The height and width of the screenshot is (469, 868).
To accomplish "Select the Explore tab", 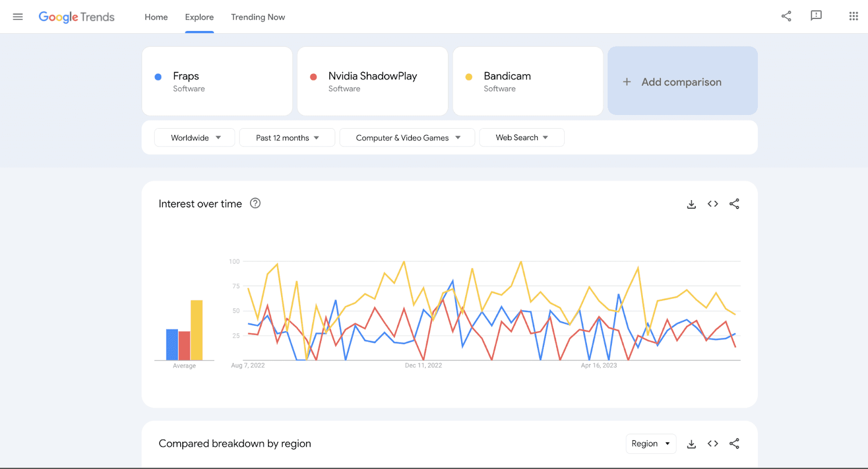I will tap(200, 17).
